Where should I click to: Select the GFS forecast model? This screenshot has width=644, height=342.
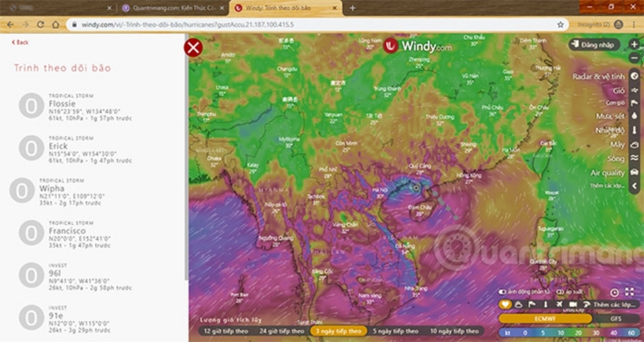coord(614,318)
